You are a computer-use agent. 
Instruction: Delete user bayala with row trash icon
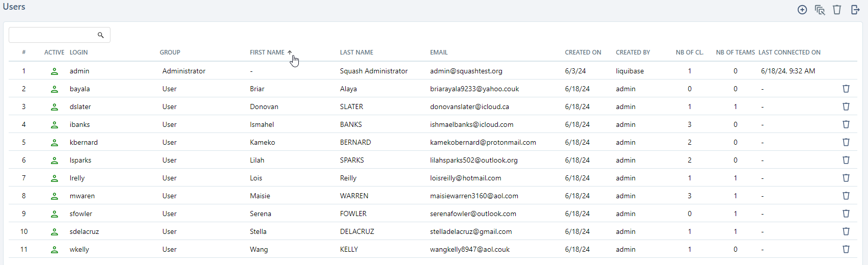(x=846, y=89)
